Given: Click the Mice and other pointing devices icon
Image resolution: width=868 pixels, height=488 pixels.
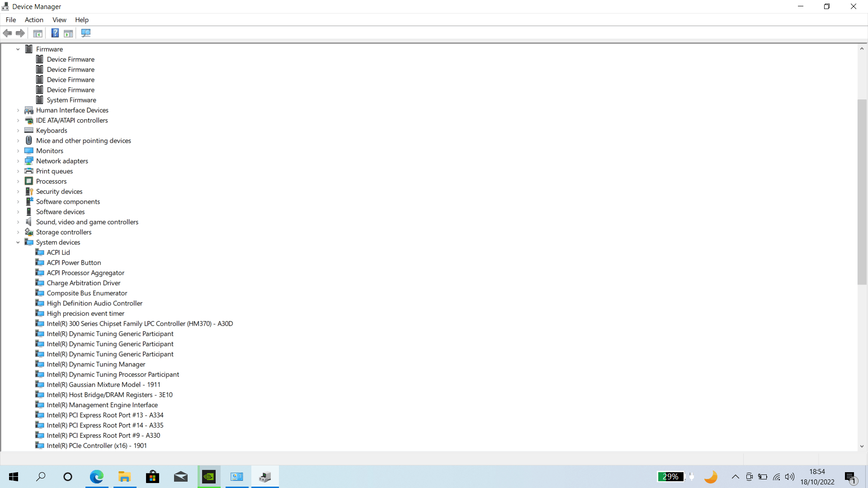Looking at the screenshot, I should point(29,141).
